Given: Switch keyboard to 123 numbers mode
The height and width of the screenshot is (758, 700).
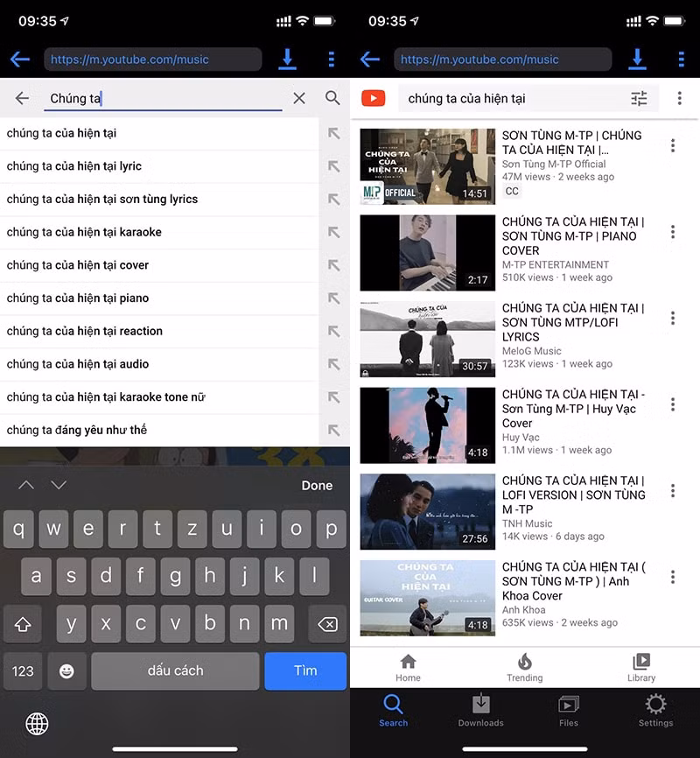Looking at the screenshot, I should 23,670.
